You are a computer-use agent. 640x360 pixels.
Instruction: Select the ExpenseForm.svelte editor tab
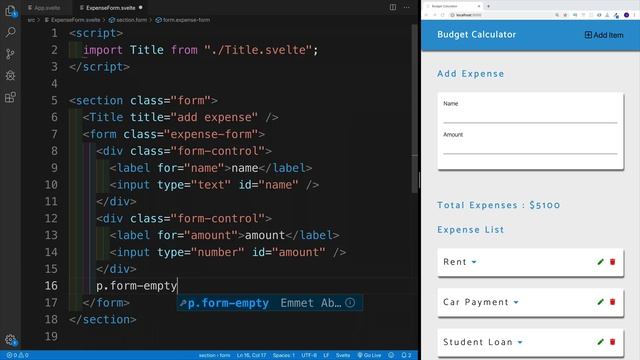[x=111, y=8]
